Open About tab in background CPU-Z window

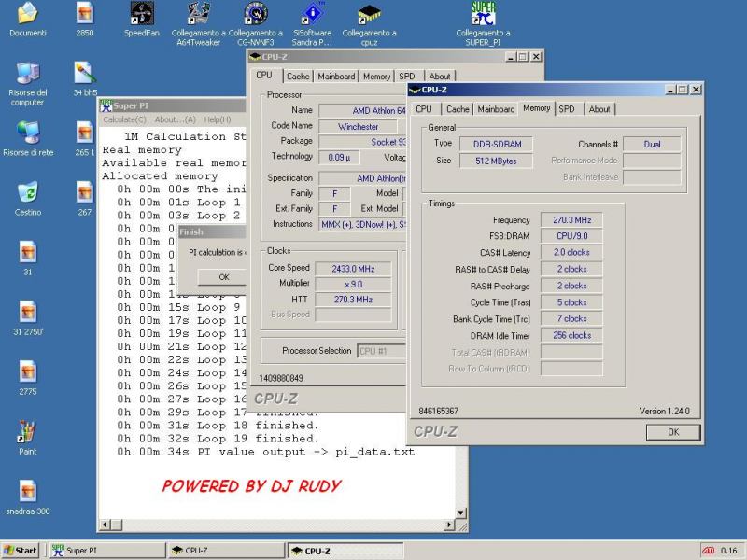(x=439, y=77)
